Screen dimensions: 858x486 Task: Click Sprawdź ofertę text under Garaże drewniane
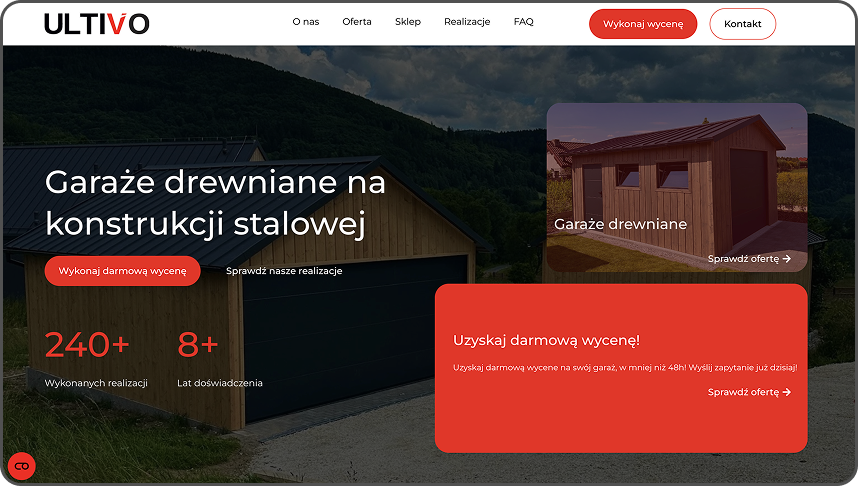743,259
